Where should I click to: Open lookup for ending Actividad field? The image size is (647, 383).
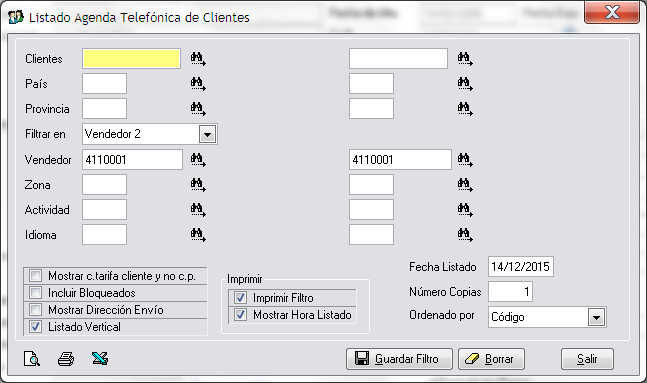point(465,210)
